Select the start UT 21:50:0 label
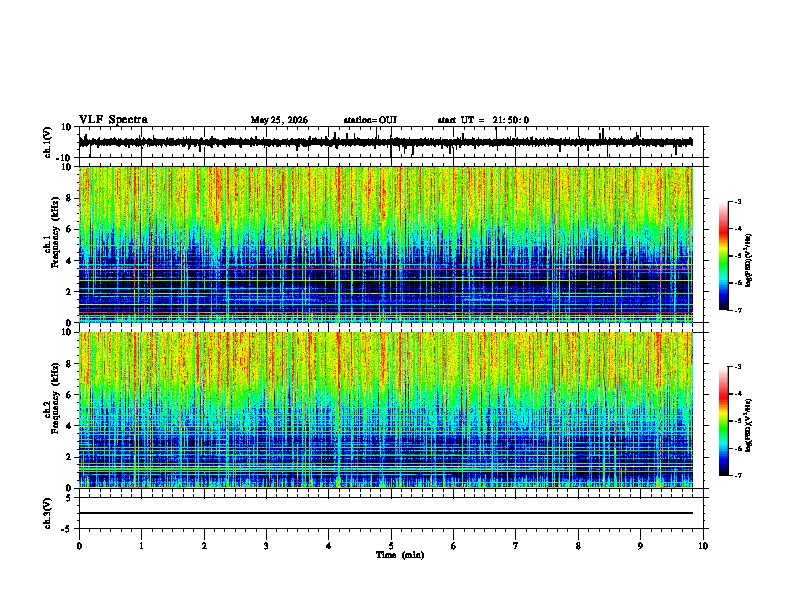This screenshot has width=792, height=612. click(x=483, y=120)
